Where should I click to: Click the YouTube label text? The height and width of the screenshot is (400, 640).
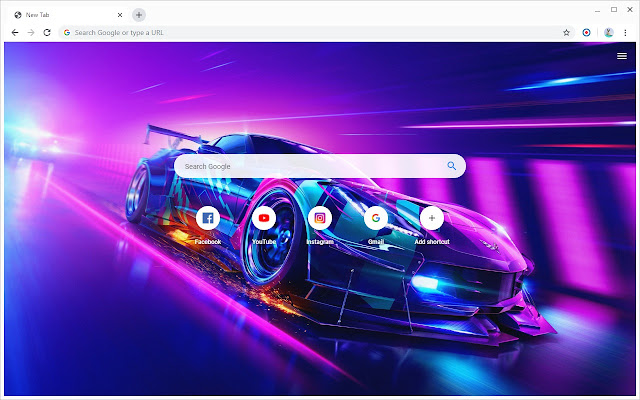coord(264,242)
